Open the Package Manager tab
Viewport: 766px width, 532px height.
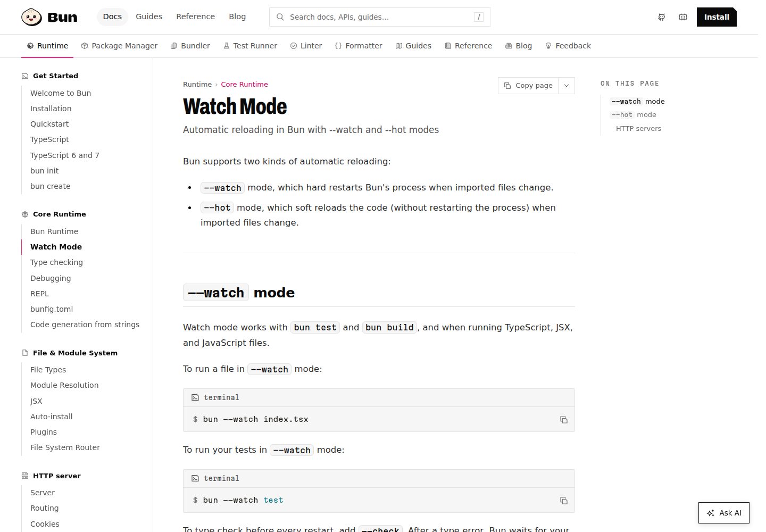click(119, 46)
